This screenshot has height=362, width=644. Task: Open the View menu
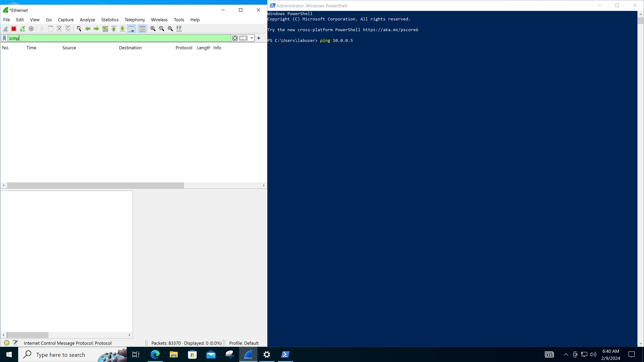pyautogui.click(x=35, y=20)
